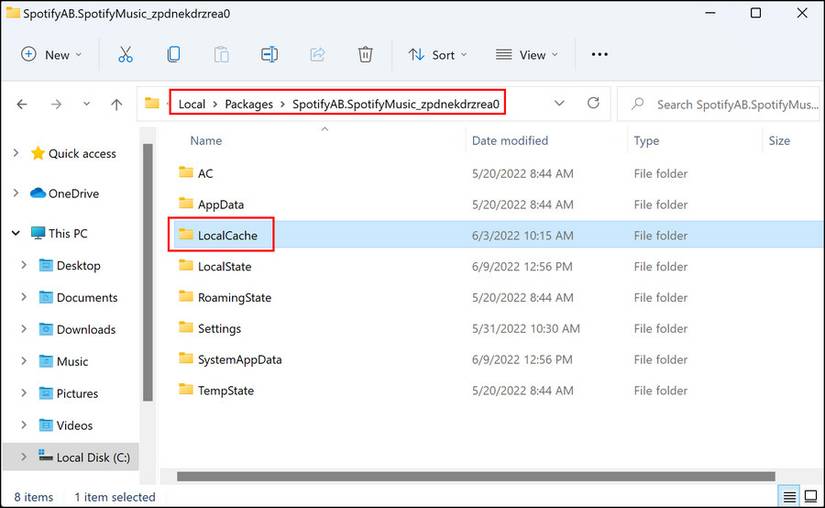Go back with the left arrow
Image resolution: width=825 pixels, height=508 pixels.
[x=22, y=104]
